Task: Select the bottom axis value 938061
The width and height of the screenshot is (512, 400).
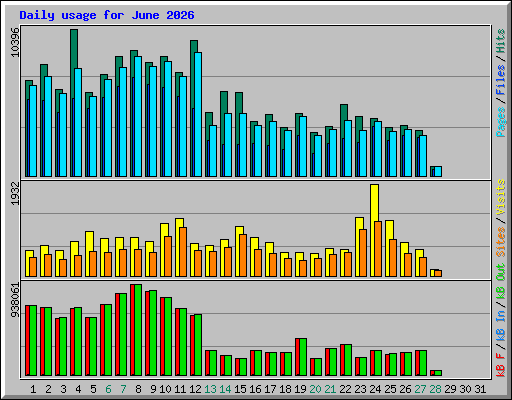Action: pyautogui.click(x=15, y=300)
